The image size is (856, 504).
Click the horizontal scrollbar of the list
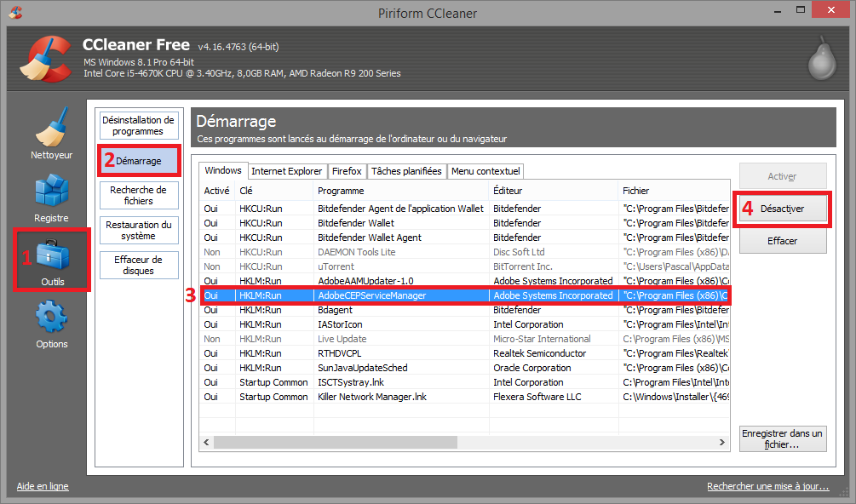coord(460,443)
